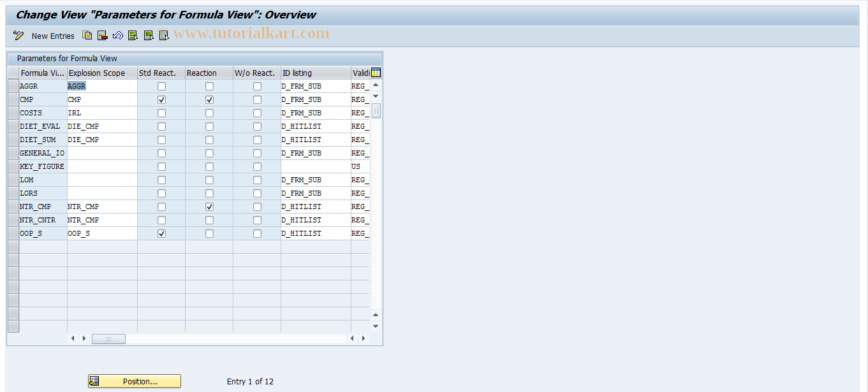
Task: Click the W/o React. column header
Action: coord(256,73)
